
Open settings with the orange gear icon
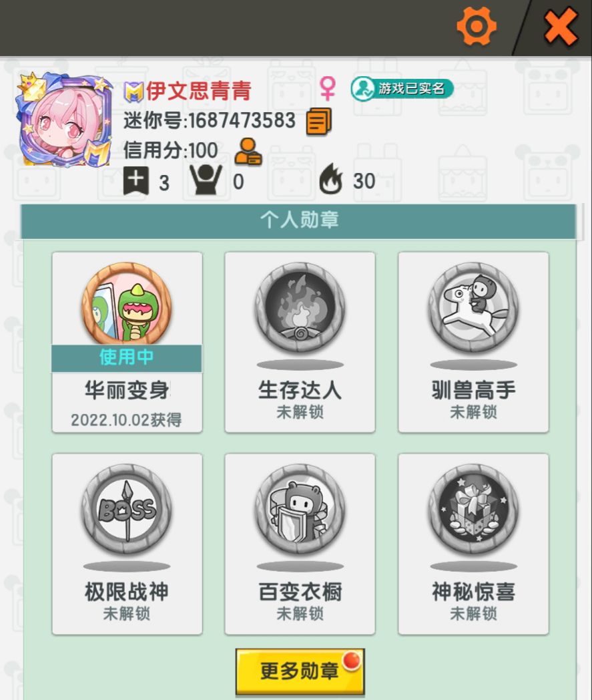tap(477, 26)
